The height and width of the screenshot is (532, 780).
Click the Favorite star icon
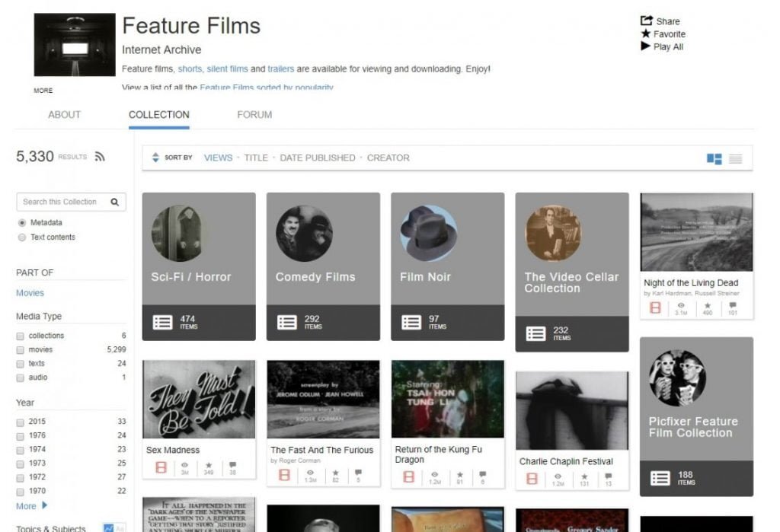tap(646, 33)
